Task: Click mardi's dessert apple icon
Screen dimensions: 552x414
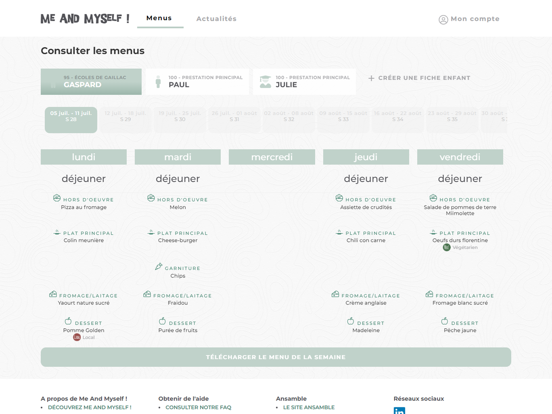Action: click(x=162, y=321)
